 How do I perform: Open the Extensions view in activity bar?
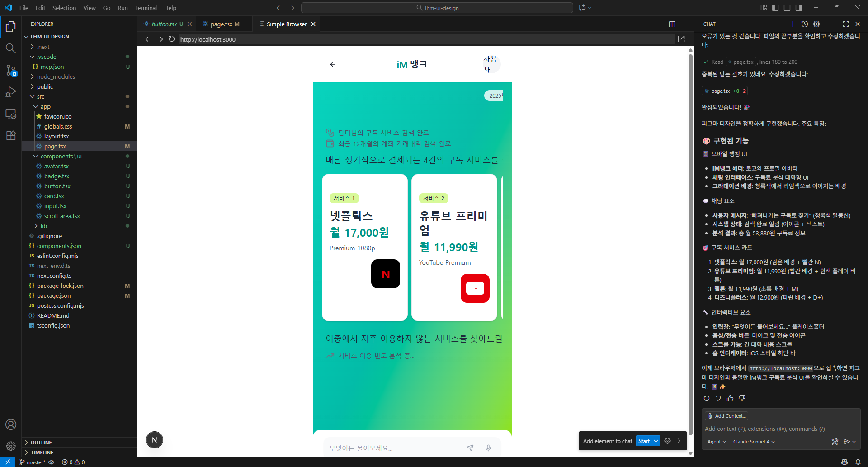point(11,135)
